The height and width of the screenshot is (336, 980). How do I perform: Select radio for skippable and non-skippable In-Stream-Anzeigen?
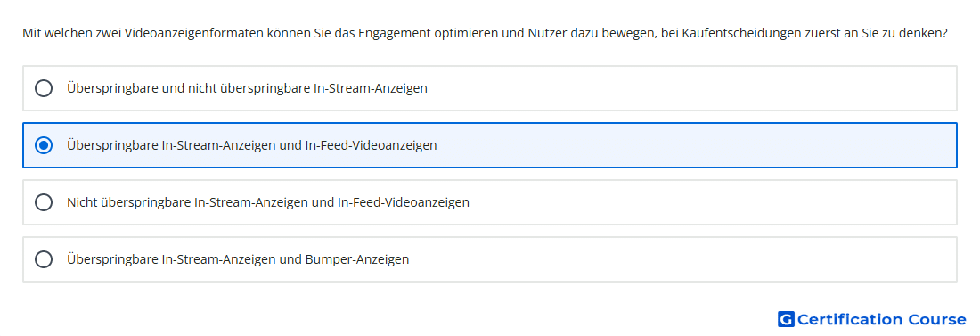tap(44, 88)
